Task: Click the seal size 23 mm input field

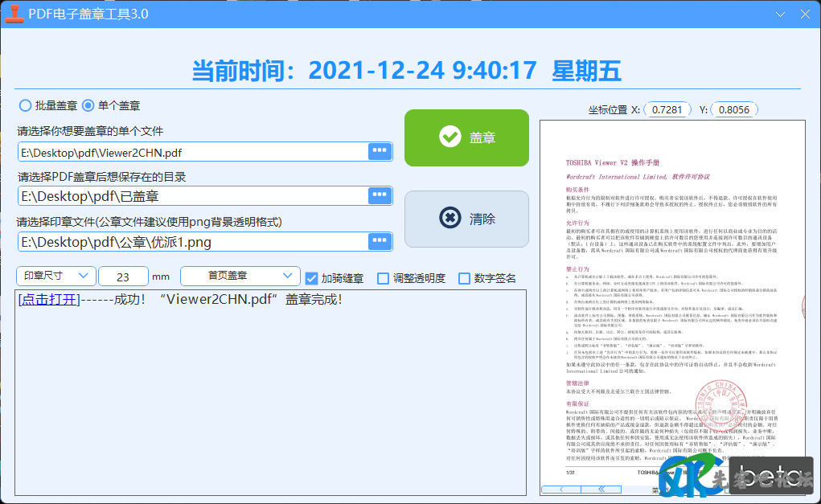Action: click(123, 277)
